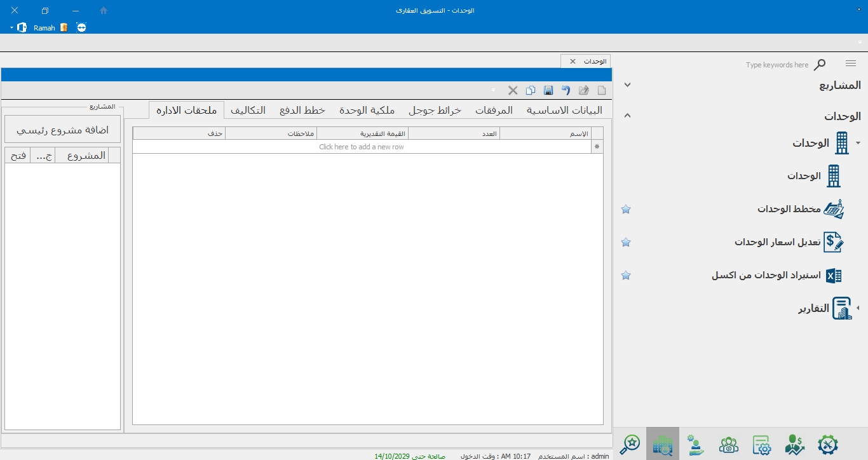The height and width of the screenshot is (460, 868).
Task: Click the Undo arrow toolbar icon
Action: (566, 90)
